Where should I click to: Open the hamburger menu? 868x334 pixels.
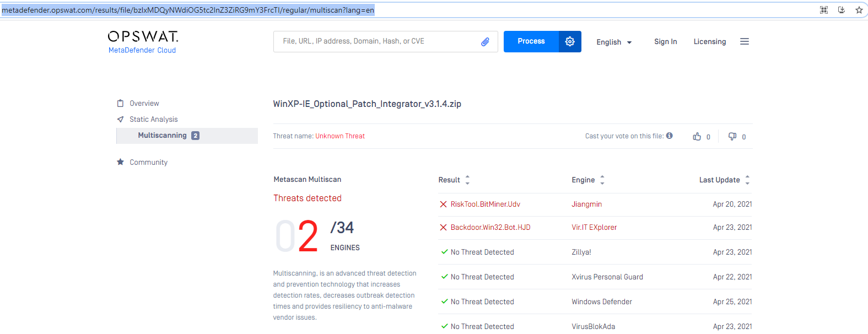point(745,41)
